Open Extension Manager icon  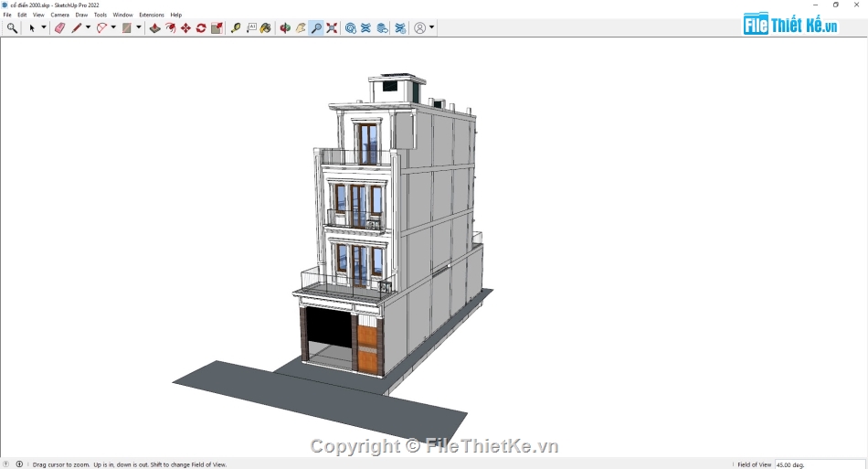click(400, 27)
